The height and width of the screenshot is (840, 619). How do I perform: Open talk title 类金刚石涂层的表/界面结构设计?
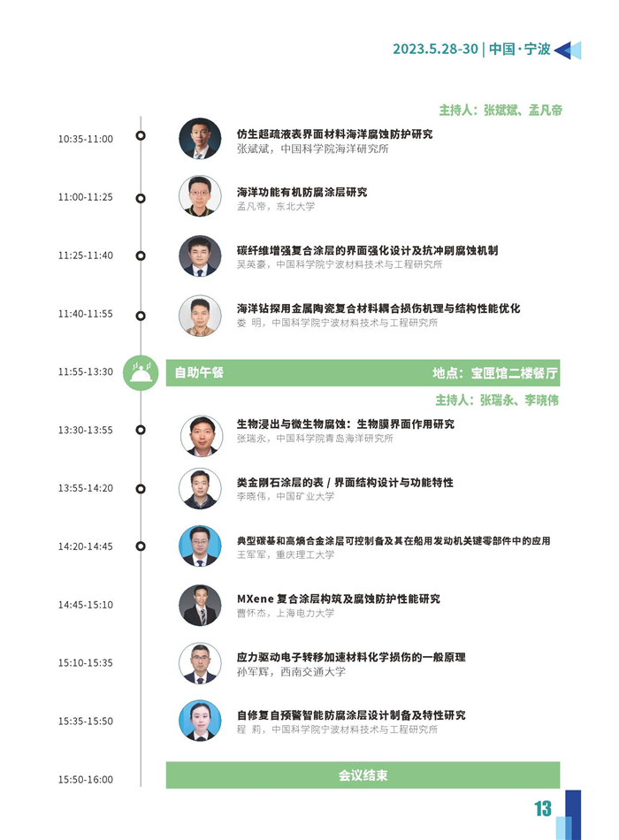(345, 482)
